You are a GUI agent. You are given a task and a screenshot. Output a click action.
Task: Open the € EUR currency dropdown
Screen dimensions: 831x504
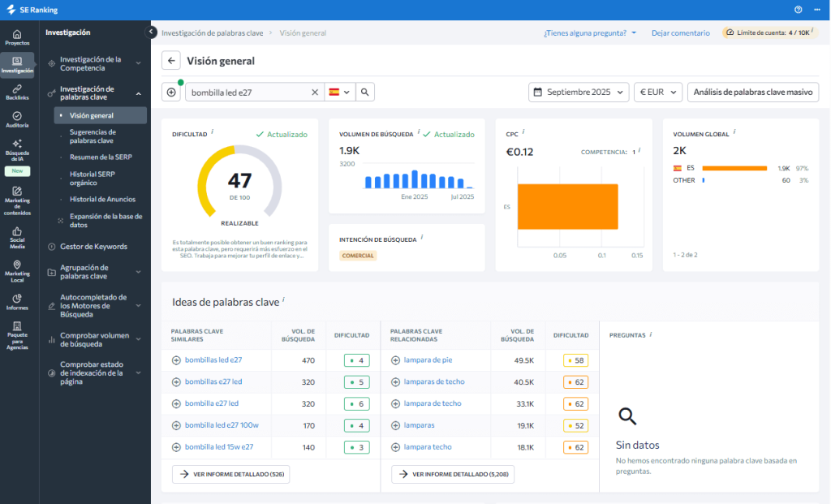point(657,93)
